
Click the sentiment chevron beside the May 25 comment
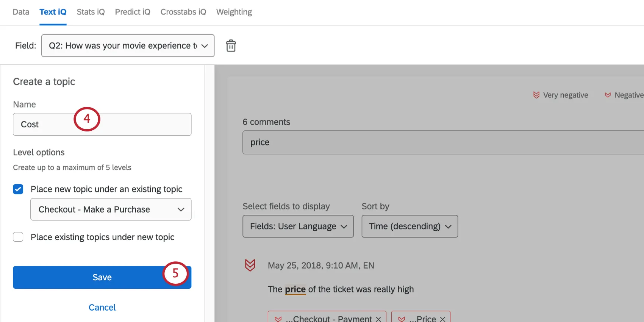(250, 265)
